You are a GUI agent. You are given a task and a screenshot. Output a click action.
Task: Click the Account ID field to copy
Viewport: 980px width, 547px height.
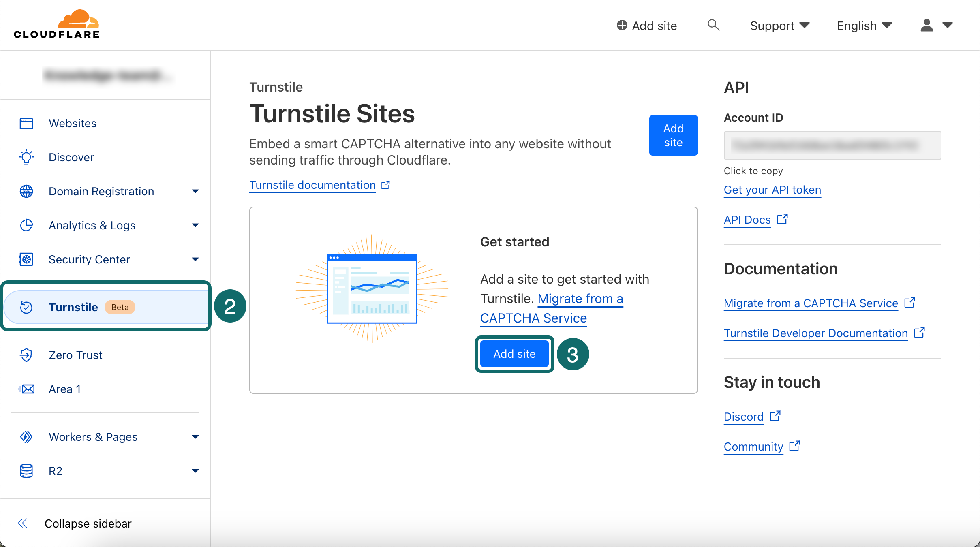tap(832, 145)
